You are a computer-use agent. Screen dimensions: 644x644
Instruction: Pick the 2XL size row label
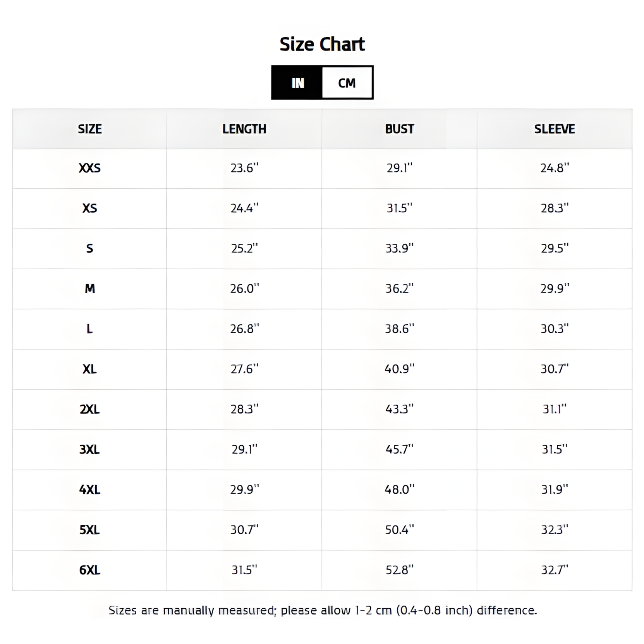[x=90, y=409]
